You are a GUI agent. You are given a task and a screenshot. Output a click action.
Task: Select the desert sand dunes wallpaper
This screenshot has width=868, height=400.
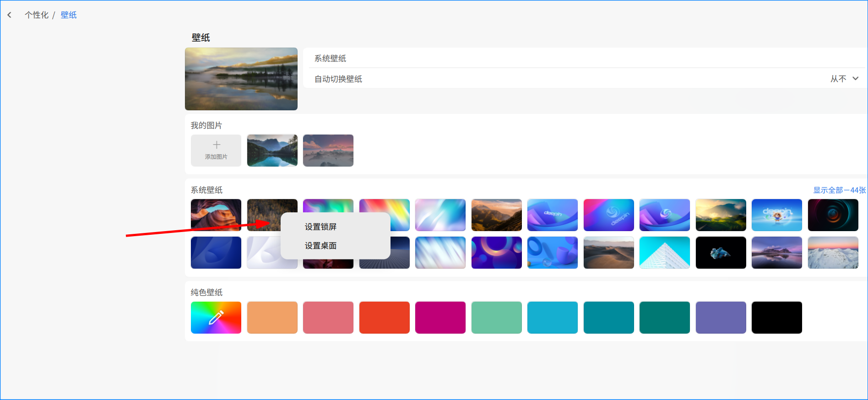click(609, 253)
